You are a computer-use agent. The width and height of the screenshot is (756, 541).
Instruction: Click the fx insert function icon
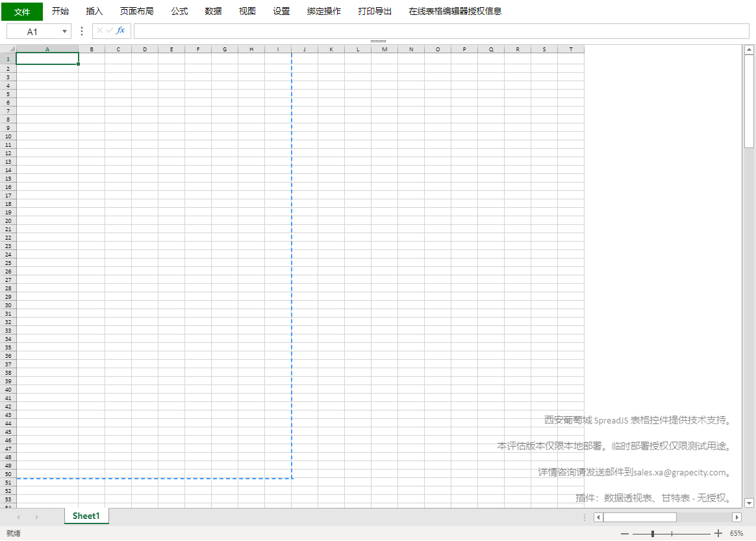pyautogui.click(x=121, y=31)
